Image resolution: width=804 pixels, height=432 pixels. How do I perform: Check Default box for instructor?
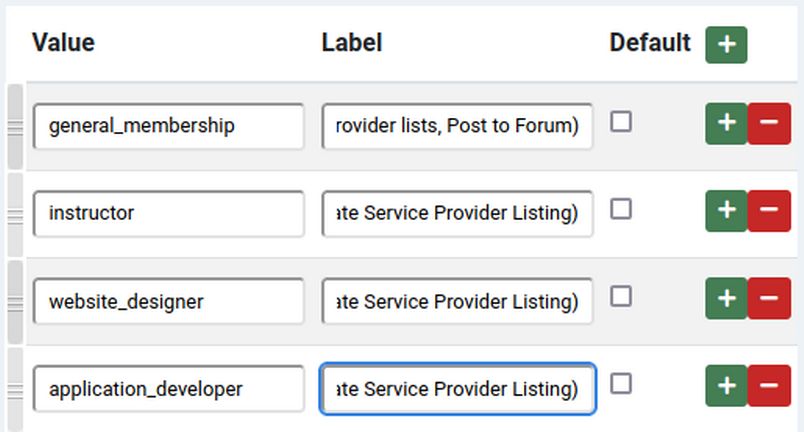coord(621,209)
